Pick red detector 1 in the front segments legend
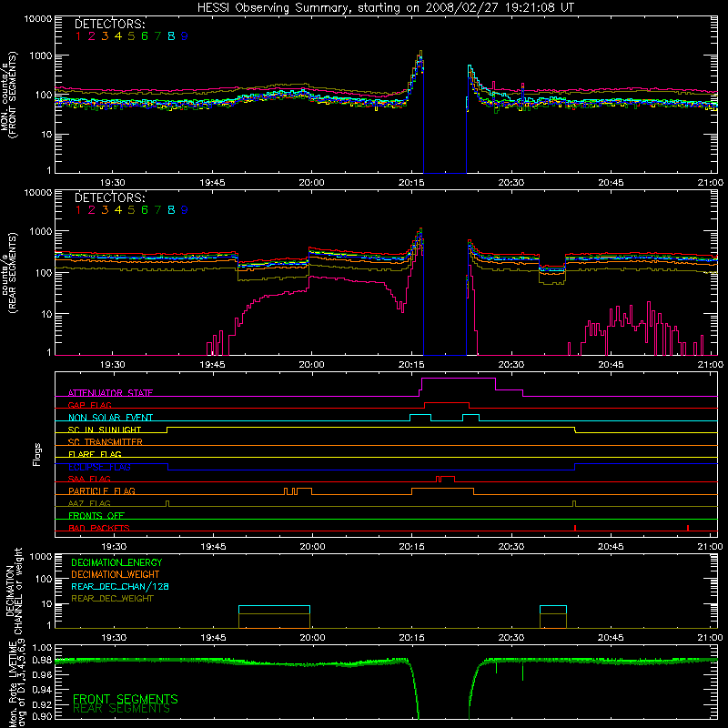 click(78, 36)
